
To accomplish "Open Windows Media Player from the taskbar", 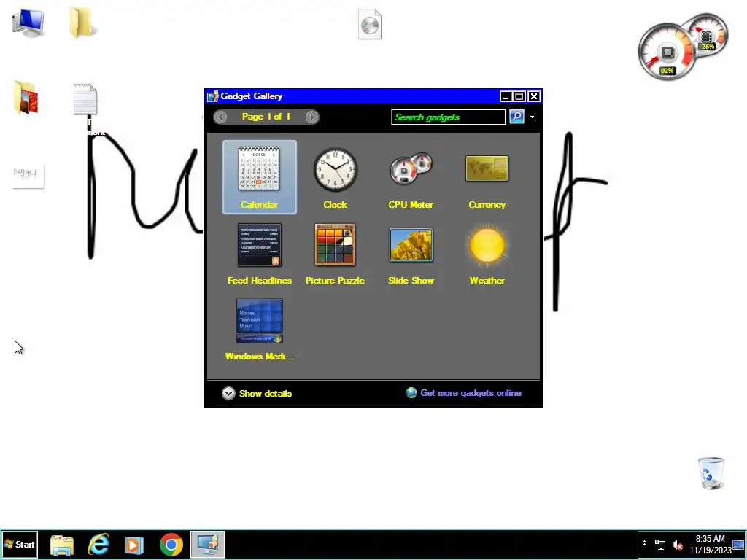I will pos(134,545).
